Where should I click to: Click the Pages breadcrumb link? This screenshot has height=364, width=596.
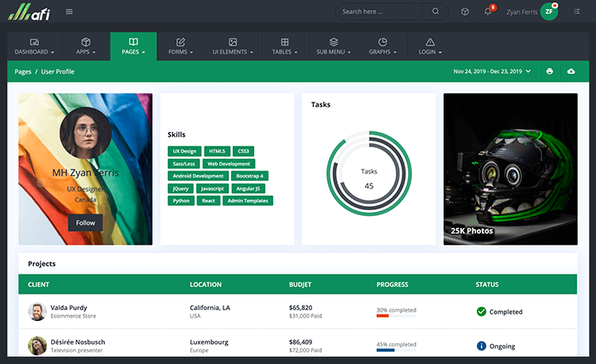[23, 72]
